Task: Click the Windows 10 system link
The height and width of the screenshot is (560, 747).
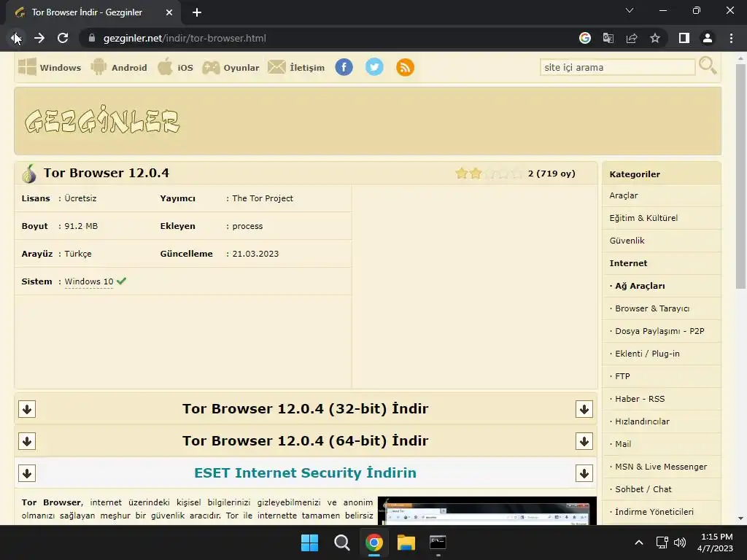Action: (x=89, y=281)
